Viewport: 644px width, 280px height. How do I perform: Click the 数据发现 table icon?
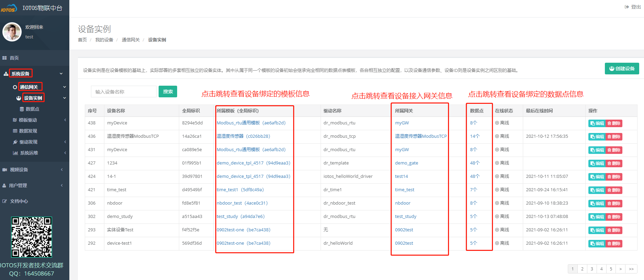[x=15, y=131]
